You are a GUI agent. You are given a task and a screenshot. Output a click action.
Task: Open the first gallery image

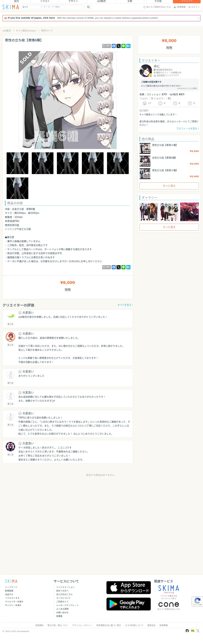click(149, 212)
